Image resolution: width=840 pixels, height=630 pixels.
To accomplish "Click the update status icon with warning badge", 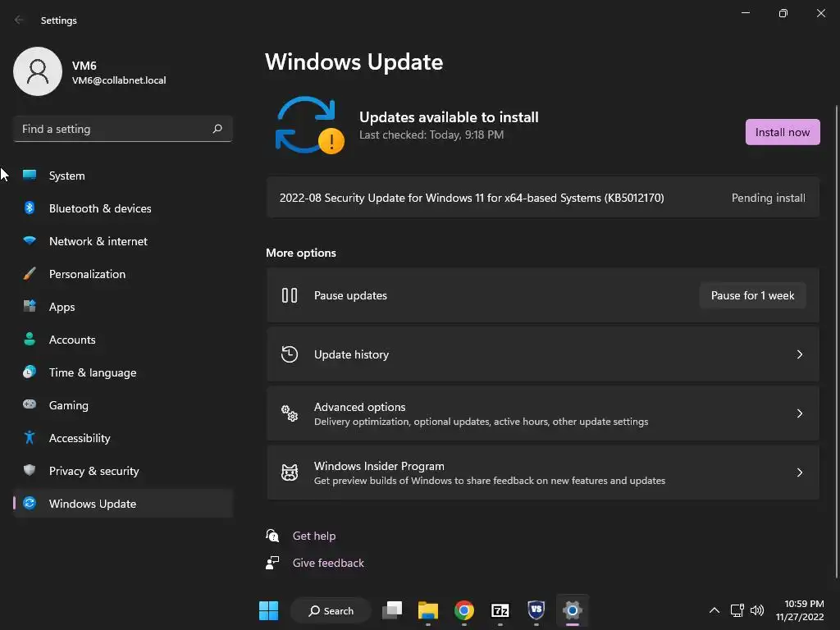I will 309,126.
